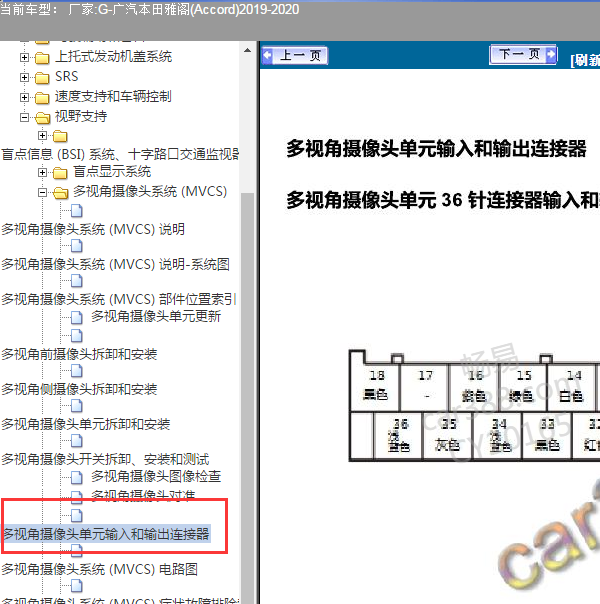Select the open 视野支持 folder icon
The image size is (600, 604).
[42, 117]
